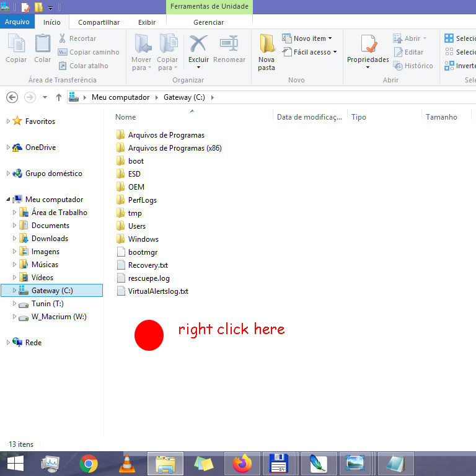476x476 pixels.
Task: Open the Exibir ribbon tab
Action: [147, 22]
